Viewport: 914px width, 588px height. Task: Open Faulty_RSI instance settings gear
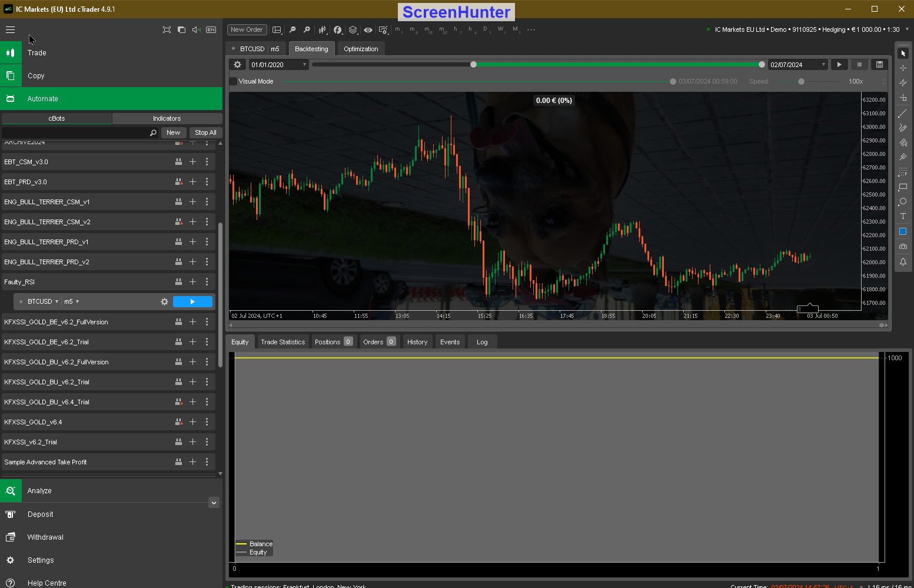[164, 301]
